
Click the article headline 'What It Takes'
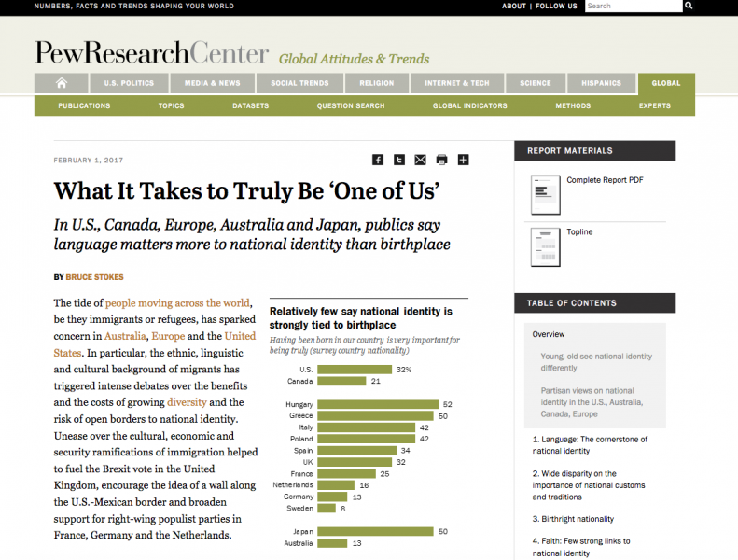coord(246,191)
